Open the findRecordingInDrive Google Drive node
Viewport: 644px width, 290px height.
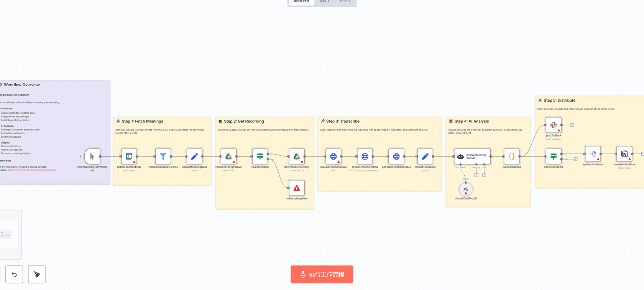click(228, 157)
